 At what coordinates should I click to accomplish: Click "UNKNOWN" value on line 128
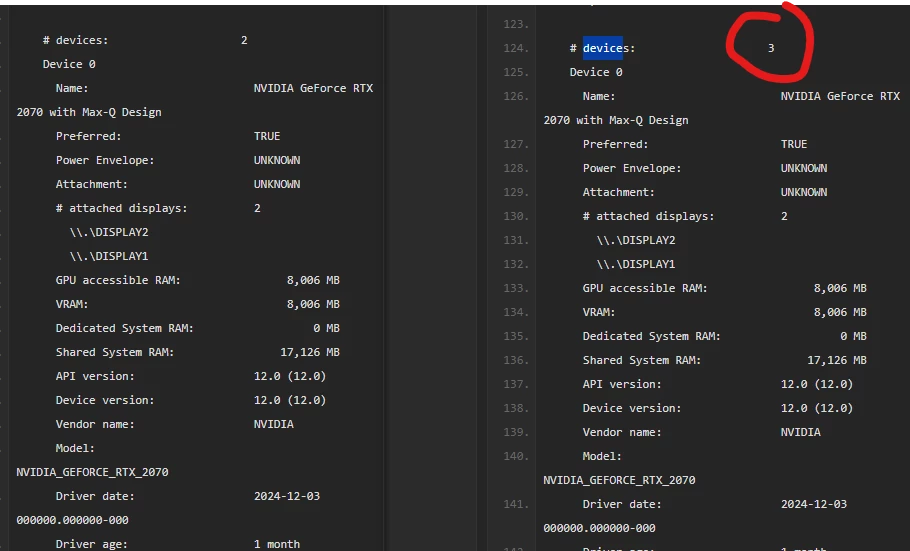coord(804,168)
